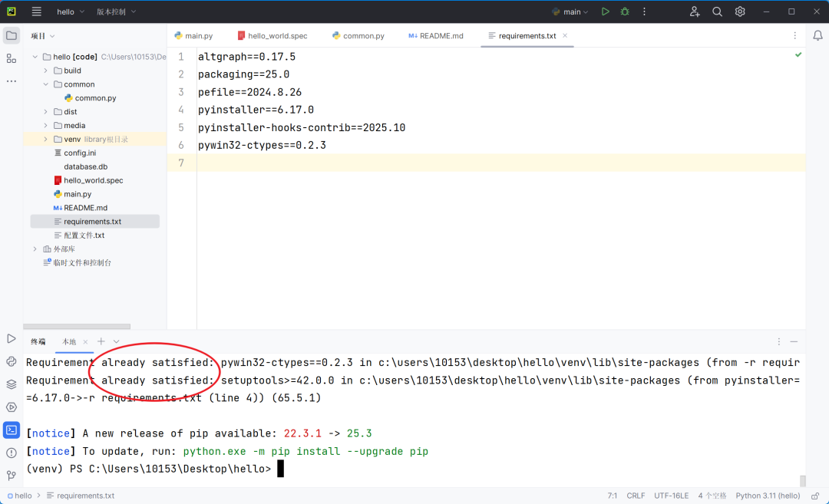Open the hello project dropdown

coord(71,12)
